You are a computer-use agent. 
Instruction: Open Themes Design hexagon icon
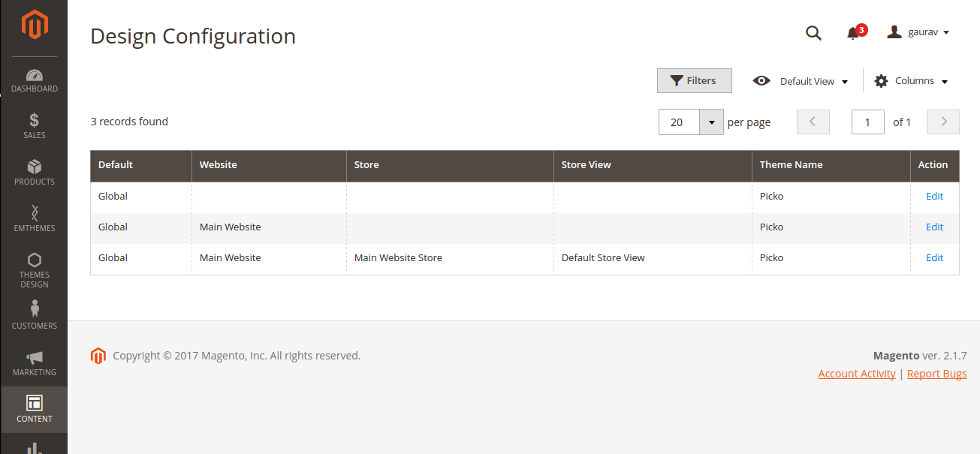tap(35, 260)
